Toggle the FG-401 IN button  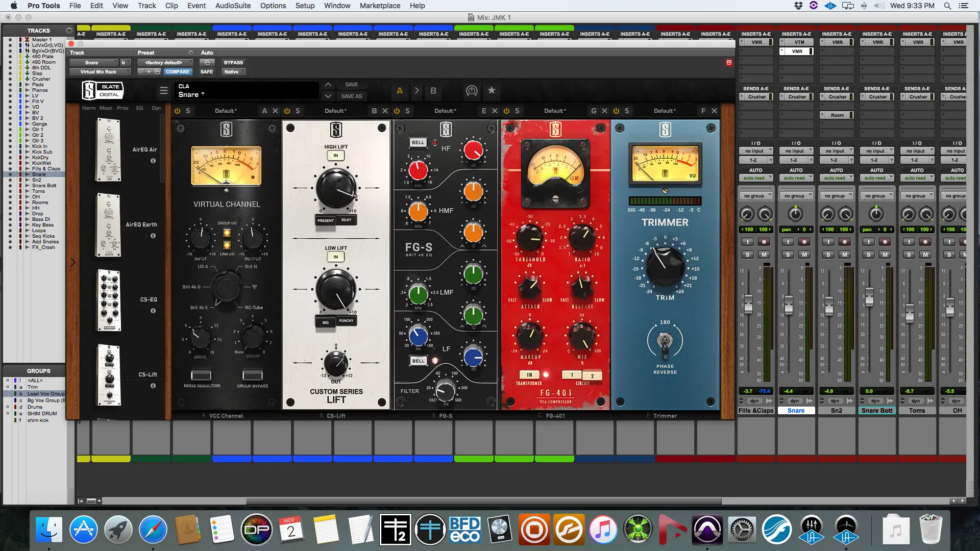[x=529, y=375]
